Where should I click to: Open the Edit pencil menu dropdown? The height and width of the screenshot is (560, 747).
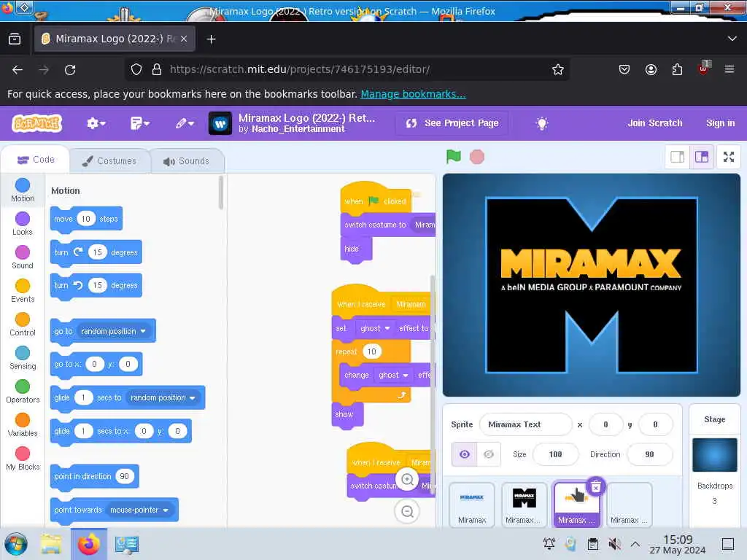click(185, 123)
